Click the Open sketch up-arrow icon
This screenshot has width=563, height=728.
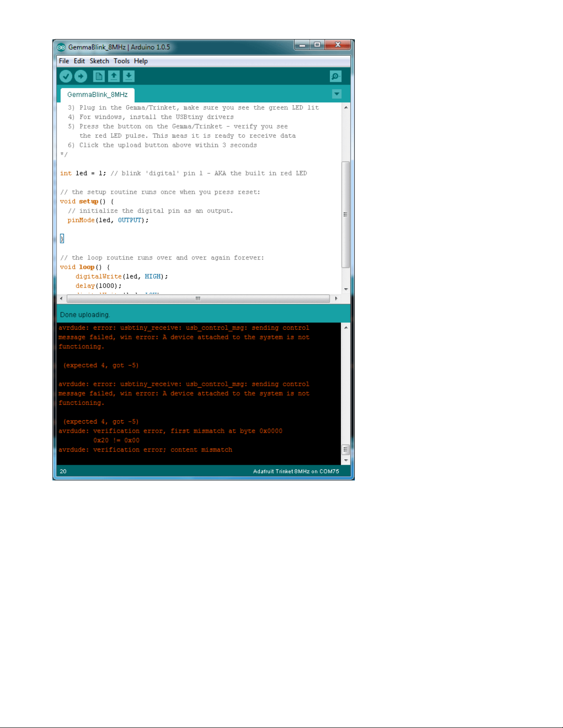pyautogui.click(x=114, y=76)
